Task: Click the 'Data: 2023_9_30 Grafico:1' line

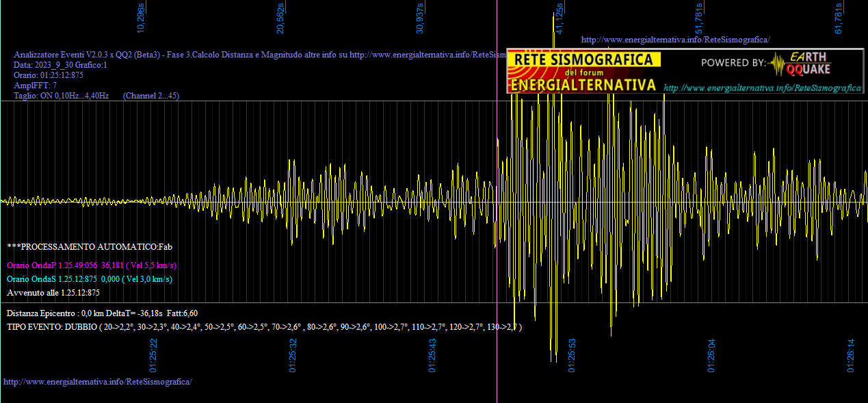Action: coord(61,65)
